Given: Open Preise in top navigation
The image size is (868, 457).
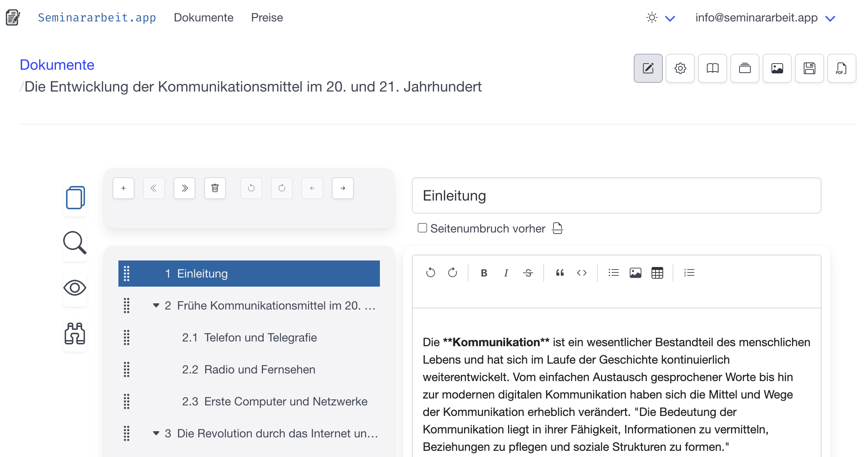Looking at the screenshot, I should [x=267, y=17].
